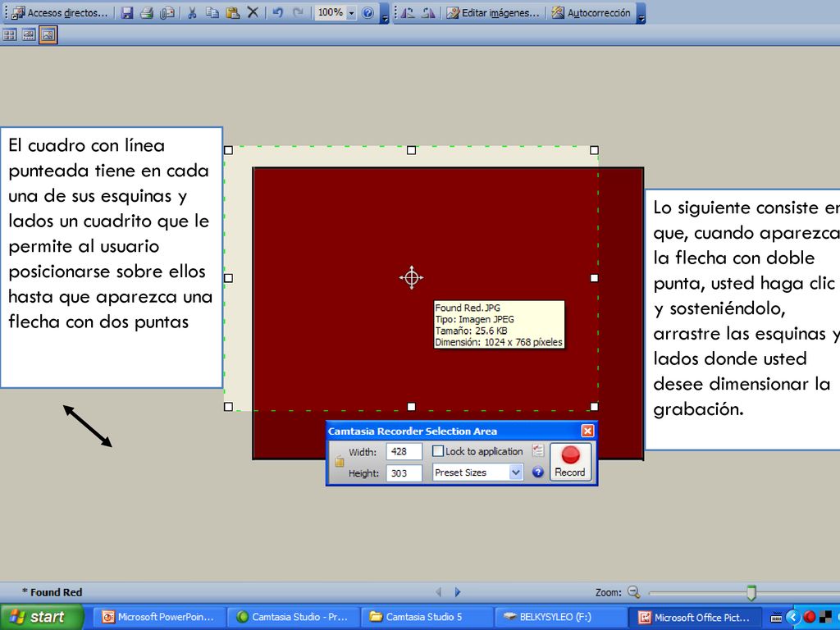Image resolution: width=840 pixels, height=630 pixels.
Task: Open the 100% zoom dropdown arrow
Action: pyautogui.click(x=351, y=13)
